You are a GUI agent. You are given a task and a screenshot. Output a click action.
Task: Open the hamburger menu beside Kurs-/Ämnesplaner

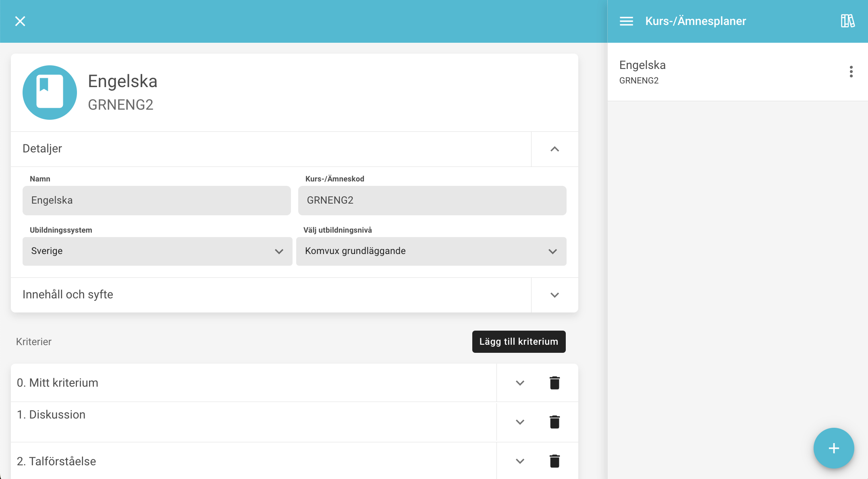click(626, 21)
